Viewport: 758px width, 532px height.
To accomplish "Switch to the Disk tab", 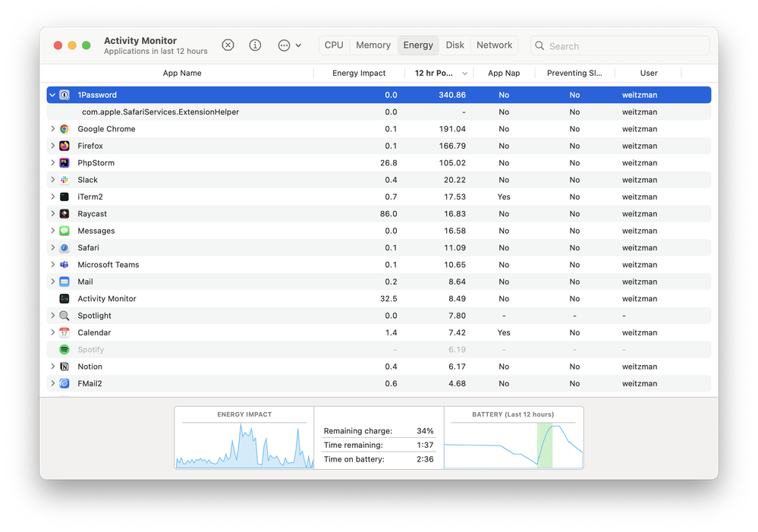I will click(455, 45).
